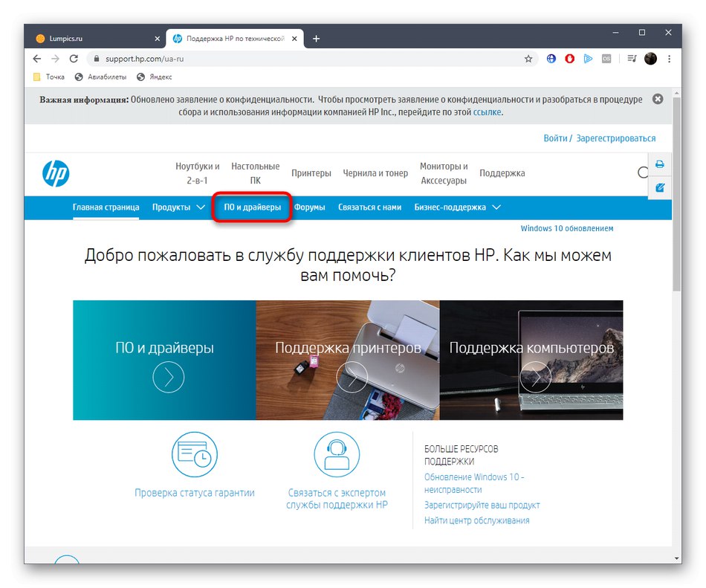706x588 pixels.
Task: Open Chrome three-dot menu
Action: pos(670,59)
